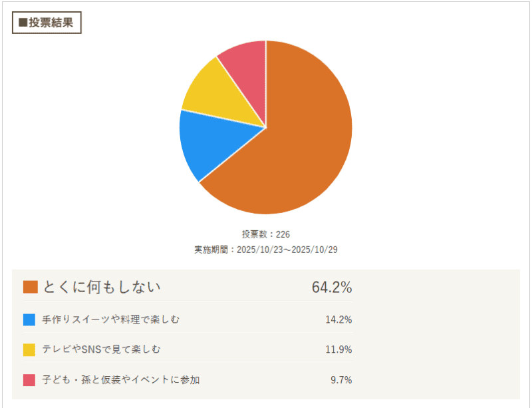The image size is (532, 408).
Task: Click the orange legend color square
Action: (30, 287)
